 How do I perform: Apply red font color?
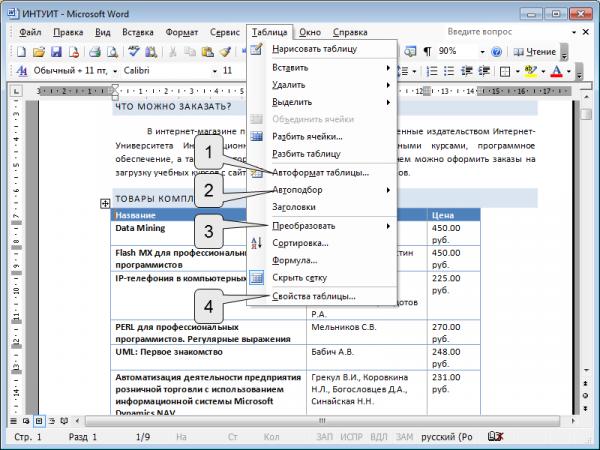556,71
